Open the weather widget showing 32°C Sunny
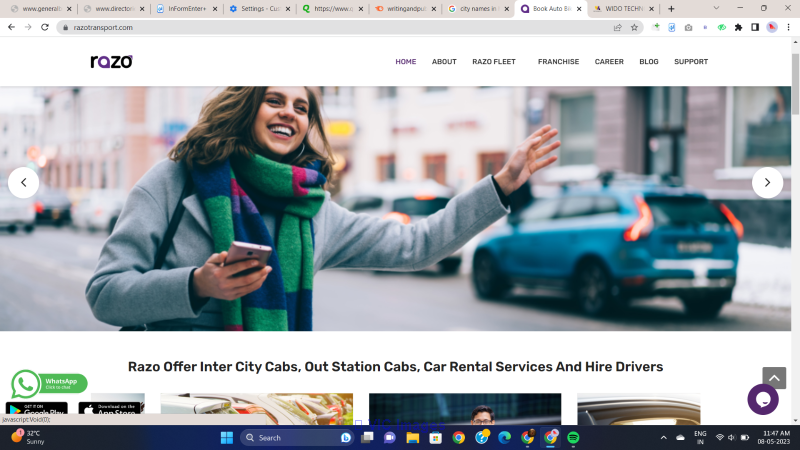This screenshot has width=800, height=450. point(28,437)
